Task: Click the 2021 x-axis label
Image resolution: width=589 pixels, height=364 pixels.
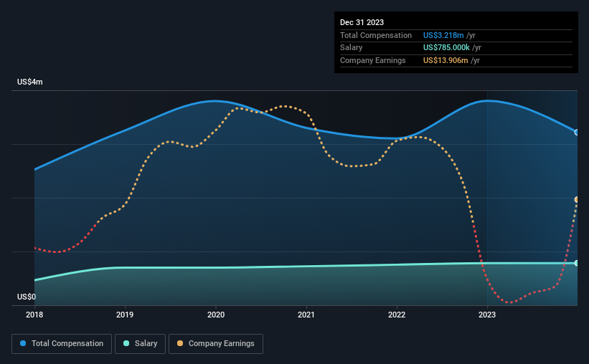Action: point(306,315)
